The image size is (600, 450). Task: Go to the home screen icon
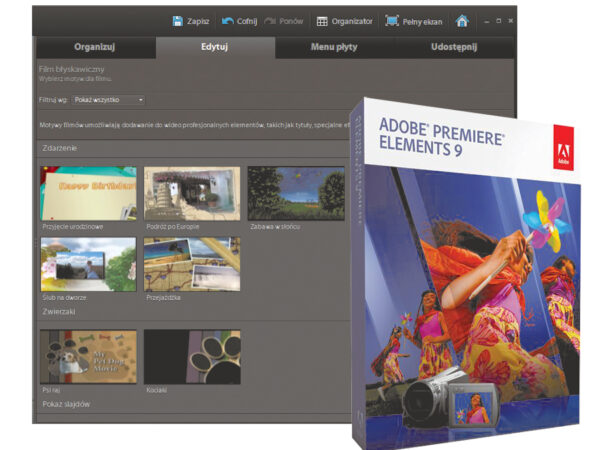pyautogui.click(x=461, y=21)
